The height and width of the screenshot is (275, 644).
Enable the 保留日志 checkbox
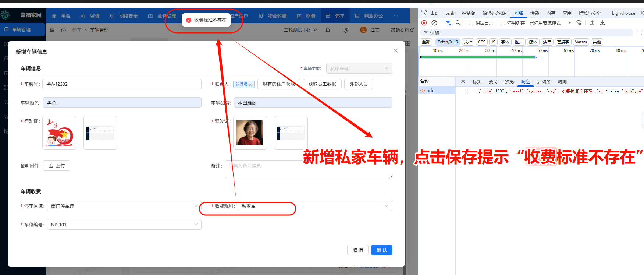click(x=471, y=23)
